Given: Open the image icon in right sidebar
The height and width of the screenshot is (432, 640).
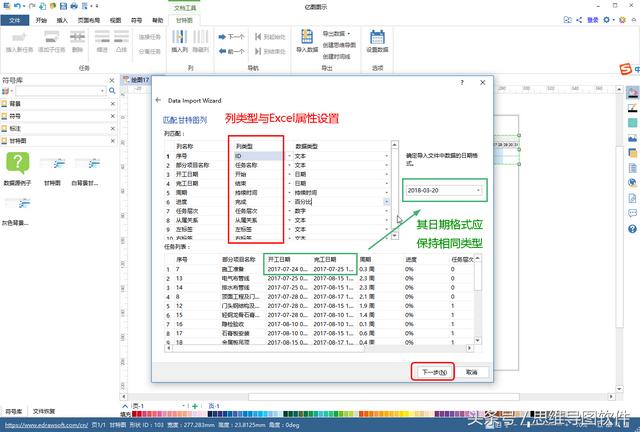Looking at the screenshot, I should [x=632, y=138].
